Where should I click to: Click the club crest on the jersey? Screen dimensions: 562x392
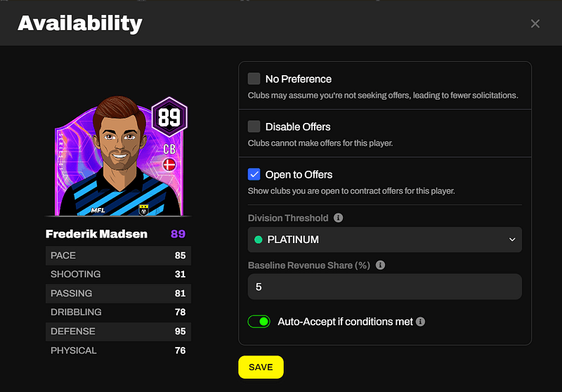point(143,209)
